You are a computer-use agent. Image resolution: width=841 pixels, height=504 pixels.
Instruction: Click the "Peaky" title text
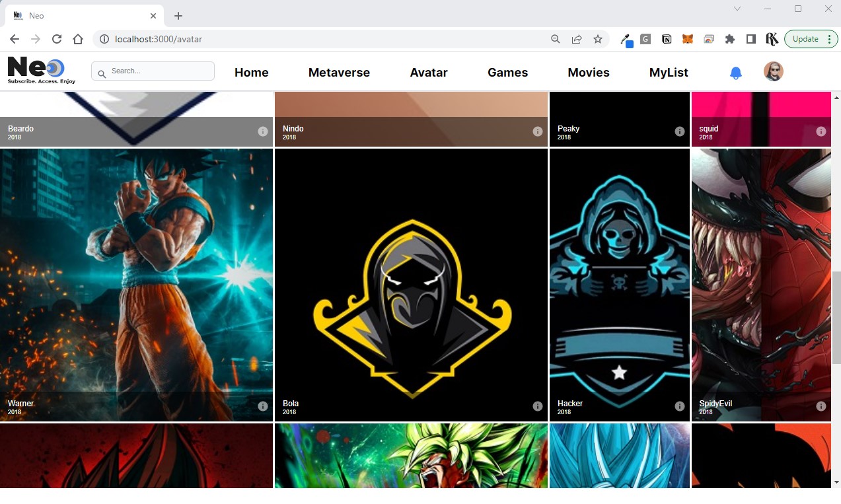coord(568,129)
